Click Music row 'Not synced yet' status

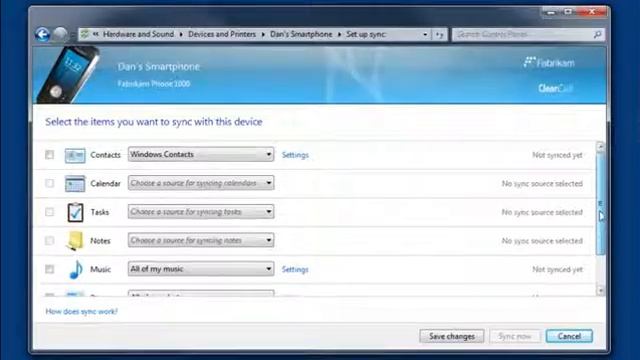[x=557, y=269]
